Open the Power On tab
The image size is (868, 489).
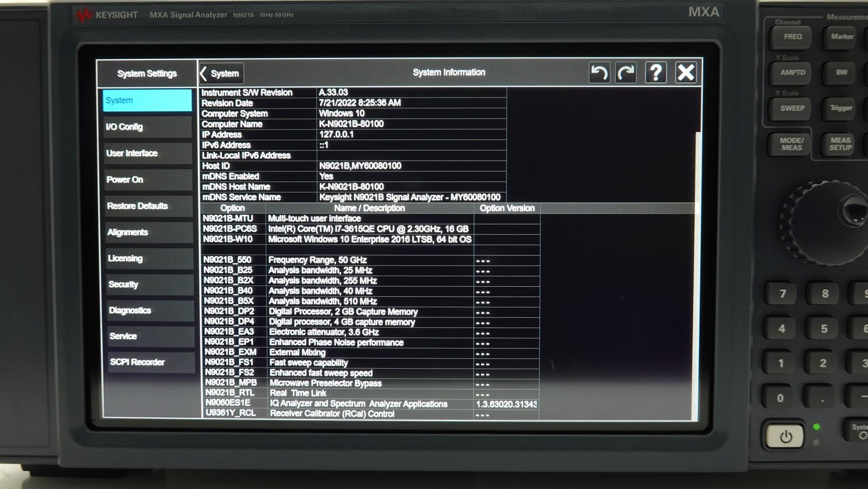pyautogui.click(x=148, y=180)
